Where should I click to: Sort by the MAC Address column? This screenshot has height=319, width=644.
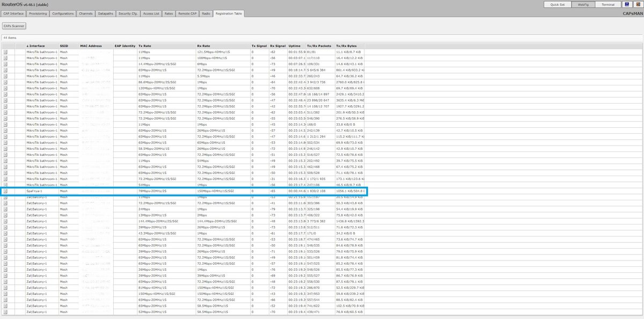tap(96, 46)
